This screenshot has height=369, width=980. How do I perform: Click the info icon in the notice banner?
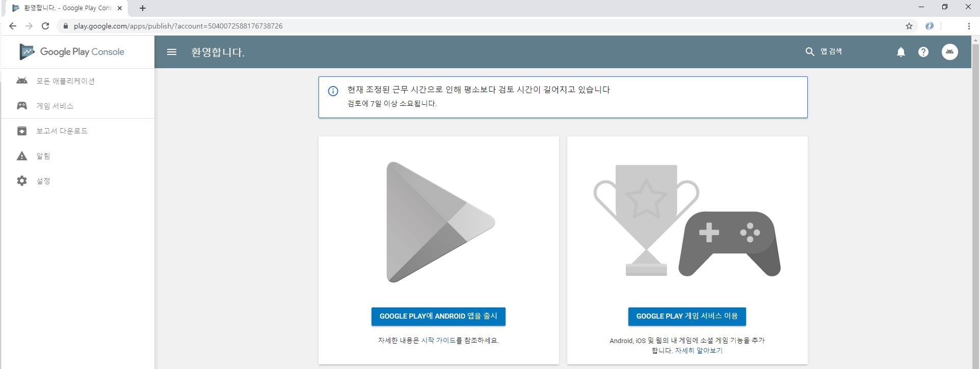(333, 91)
